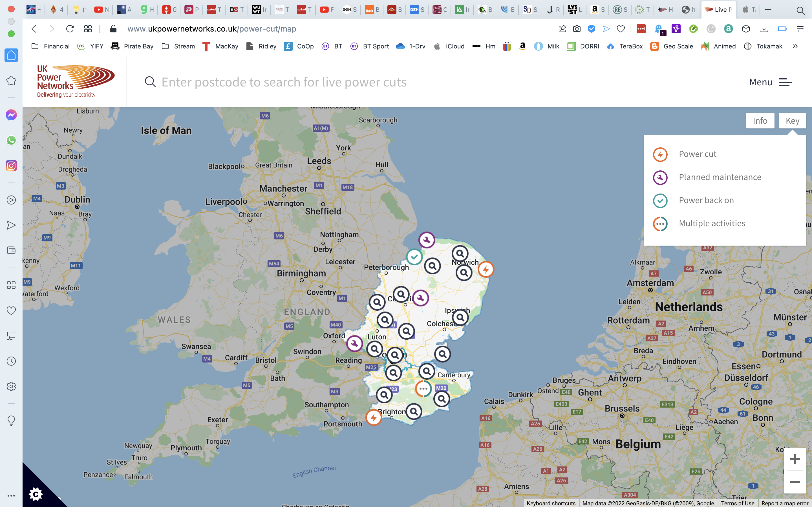Click the Multiple activities marker near M20

click(x=423, y=389)
